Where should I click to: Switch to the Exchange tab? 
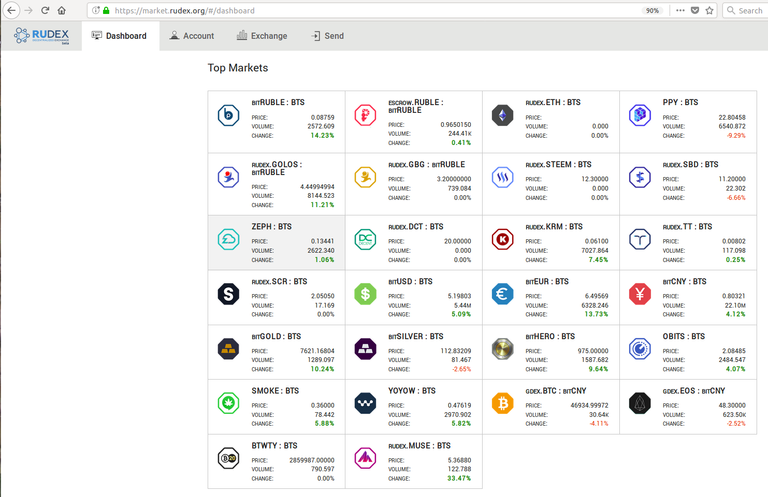(262, 36)
